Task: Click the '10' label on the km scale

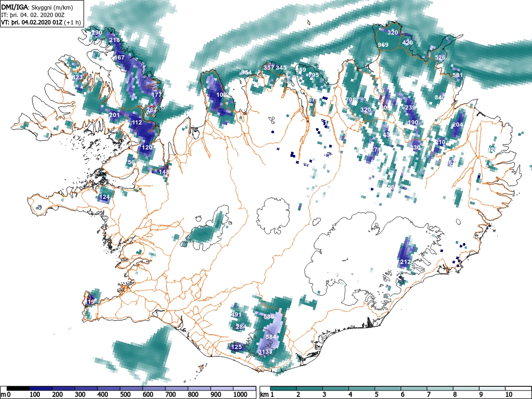Action: (x=508, y=395)
